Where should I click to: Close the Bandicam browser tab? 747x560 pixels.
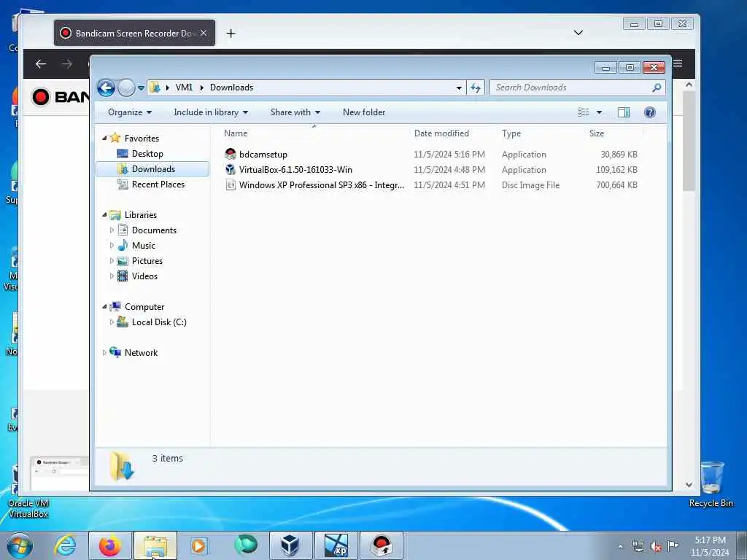click(204, 33)
